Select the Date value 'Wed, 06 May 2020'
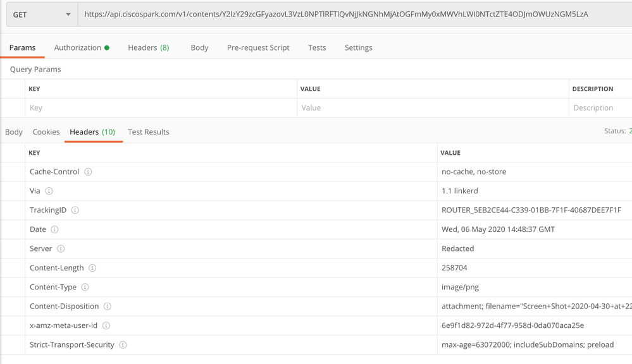Image resolution: width=632 pixels, height=364 pixels. click(x=498, y=229)
